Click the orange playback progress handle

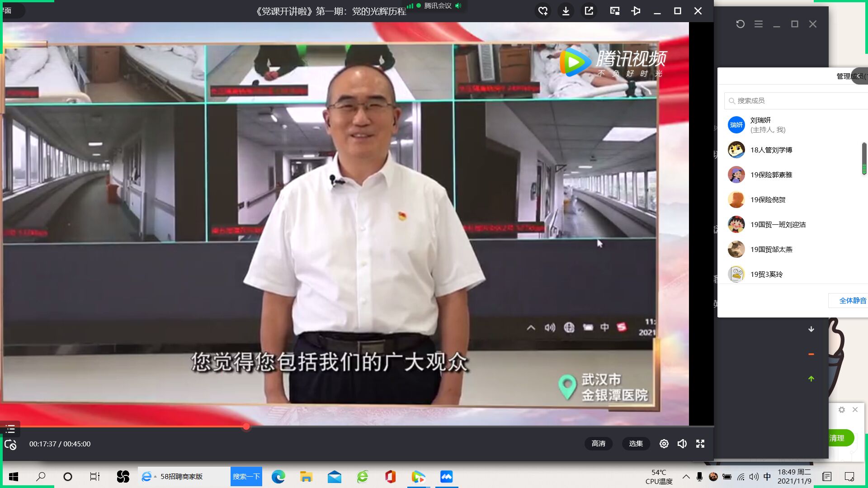tap(246, 426)
